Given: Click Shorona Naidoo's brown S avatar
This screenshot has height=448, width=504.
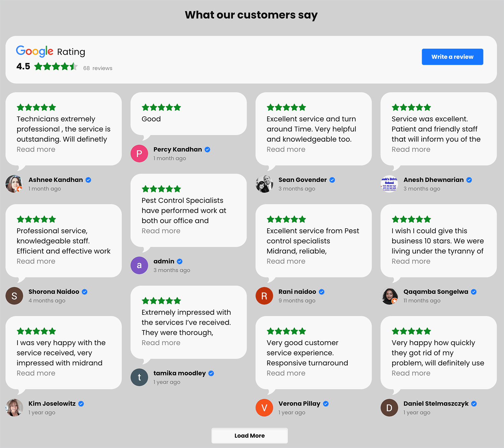Looking at the screenshot, I should pos(14,296).
